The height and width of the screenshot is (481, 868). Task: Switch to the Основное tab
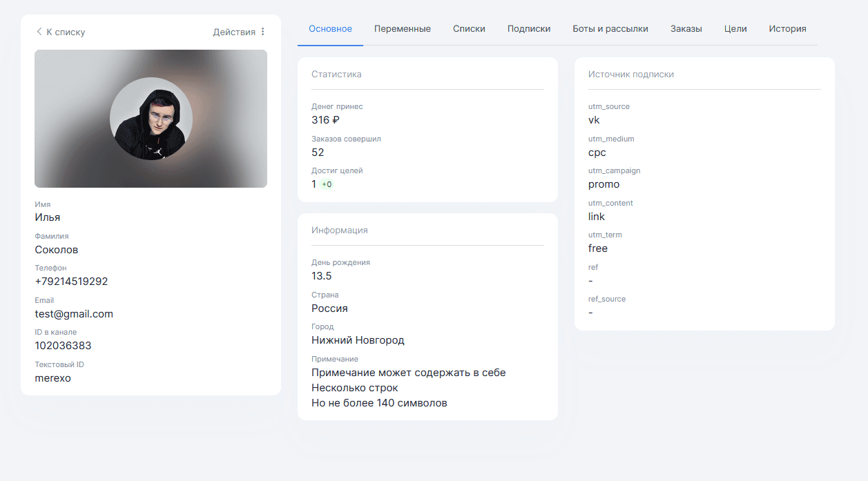(x=330, y=29)
